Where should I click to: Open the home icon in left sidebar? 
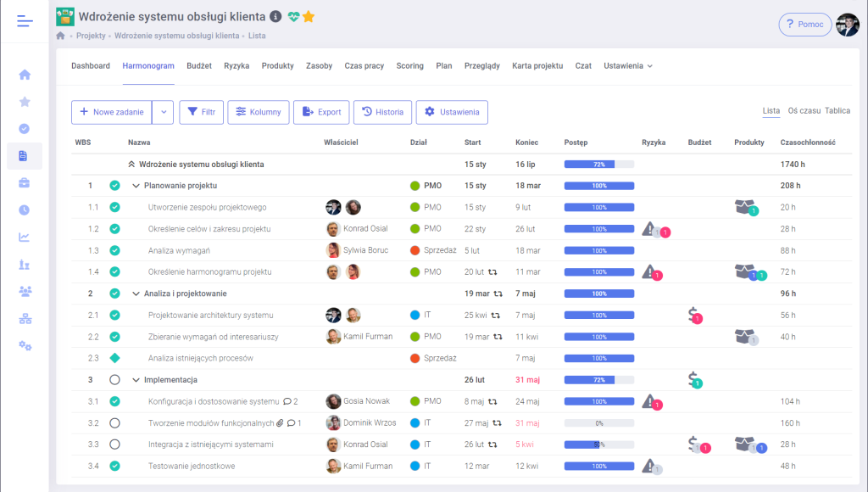point(25,75)
